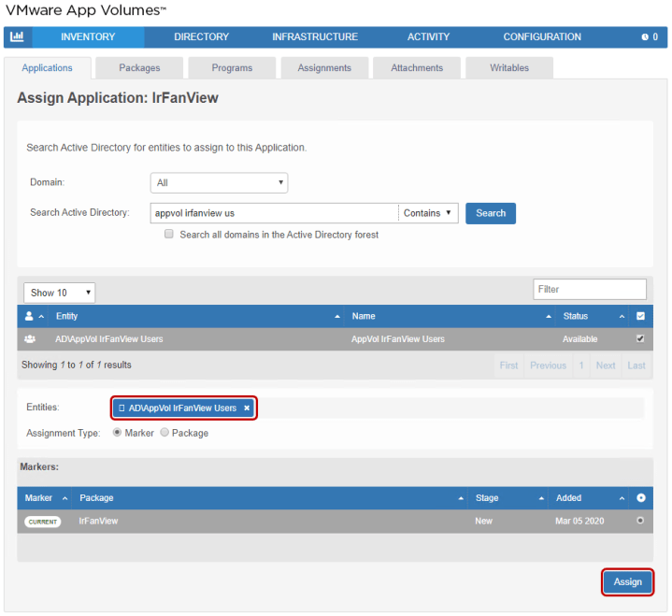Open the Contains match type dropdown

click(429, 213)
